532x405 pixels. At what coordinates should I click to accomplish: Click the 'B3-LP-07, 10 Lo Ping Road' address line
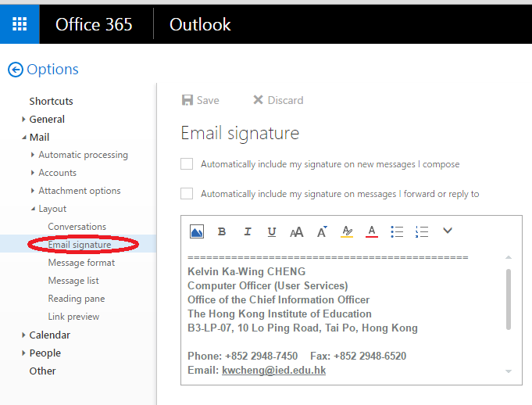(302, 328)
